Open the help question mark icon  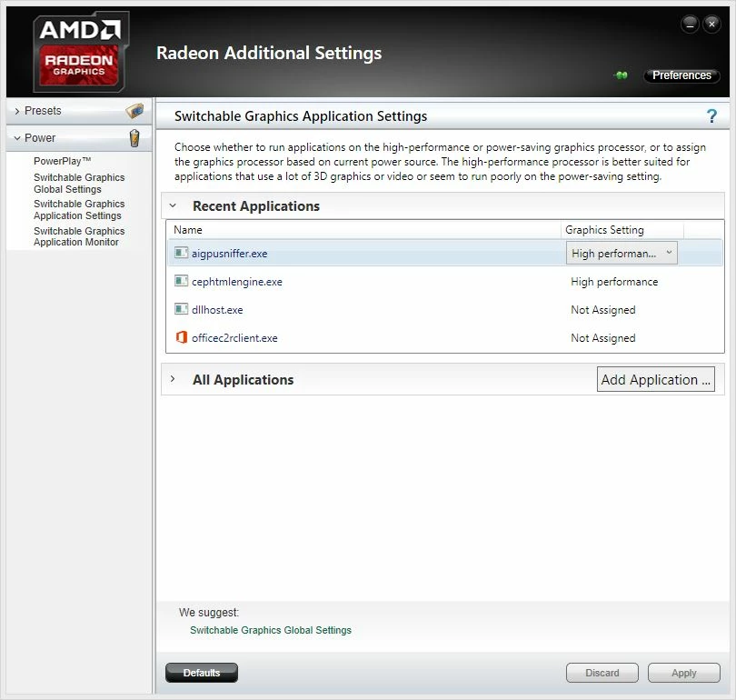click(711, 115)
